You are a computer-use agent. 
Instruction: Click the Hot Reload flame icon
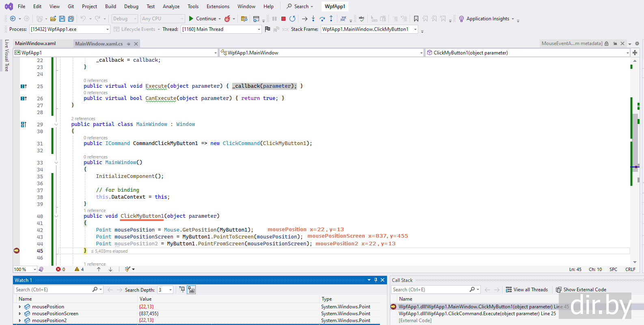point(227,19)
